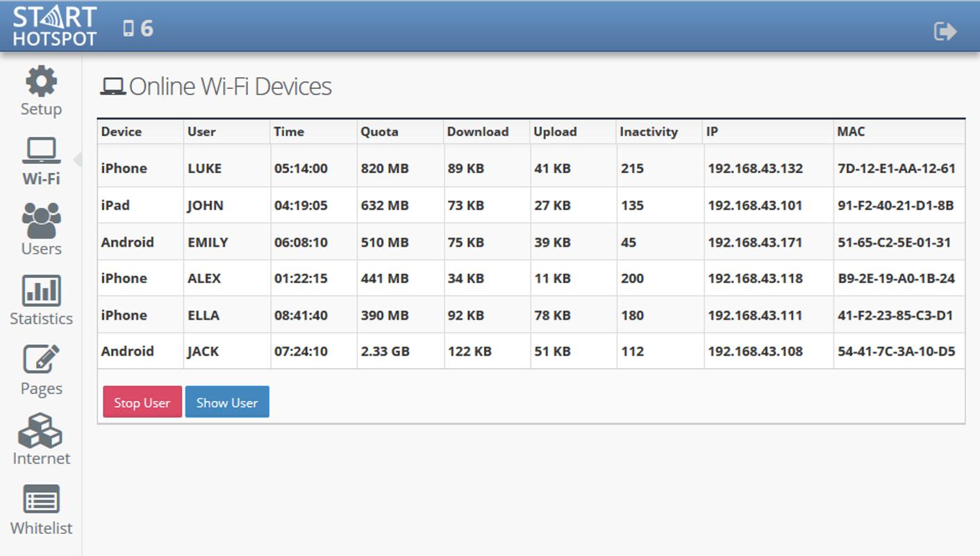Select the LUKE iPhone row
980x556 pixels.
click(531, 168)
